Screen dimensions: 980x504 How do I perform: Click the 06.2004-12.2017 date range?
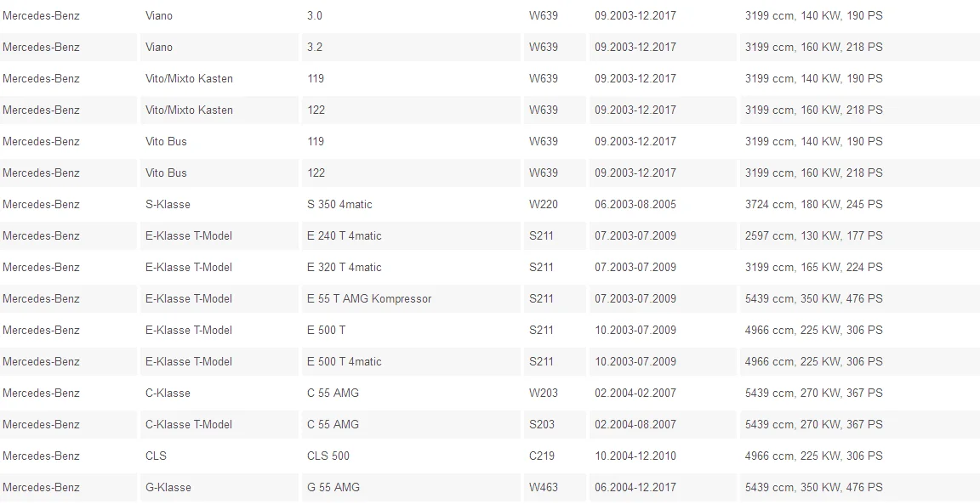[x=635, y=487]
